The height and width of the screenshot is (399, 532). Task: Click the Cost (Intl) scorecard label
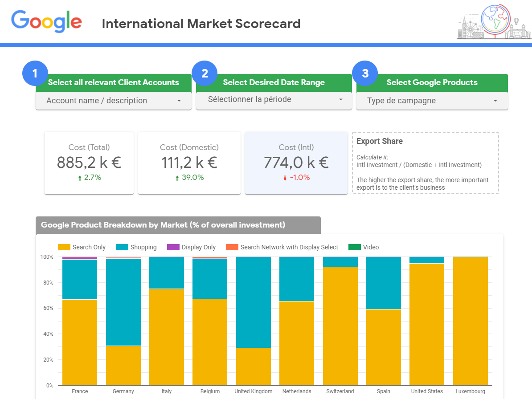click(296, 147)
